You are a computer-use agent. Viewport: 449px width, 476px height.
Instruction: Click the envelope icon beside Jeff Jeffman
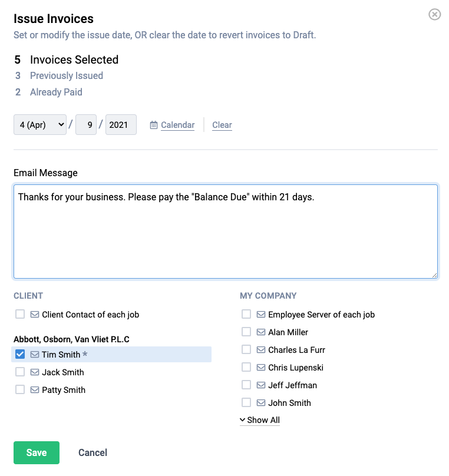(262, 385)
